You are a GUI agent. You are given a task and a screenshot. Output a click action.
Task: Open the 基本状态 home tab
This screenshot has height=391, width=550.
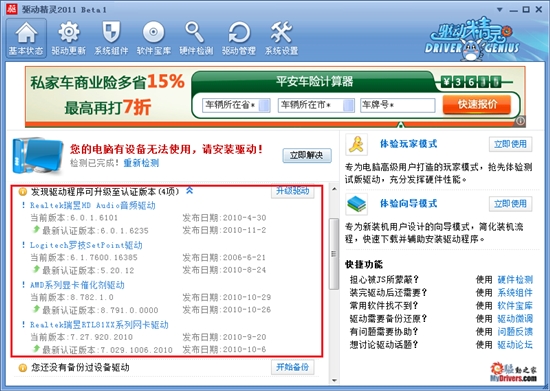pos(26,38)
